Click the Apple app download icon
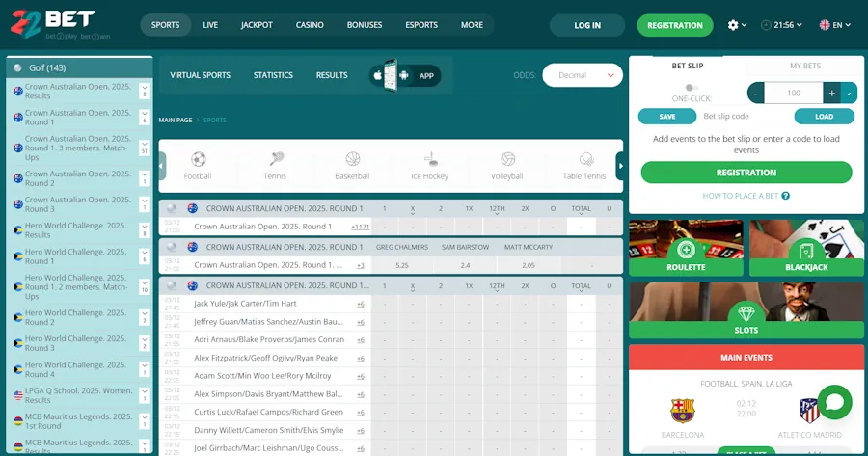The width and height of the screenshot is (868, 456). pos(378,75)
